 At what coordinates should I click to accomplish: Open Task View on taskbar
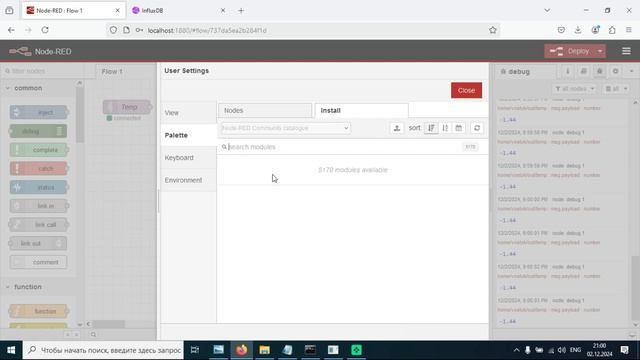195,350
